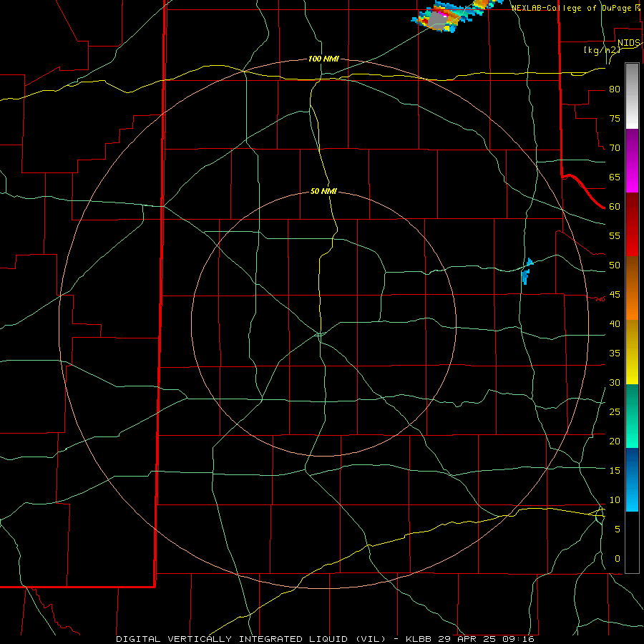The width and height of the screenshot is (644, 644).
Task: Pick the green segment of the color bar
Action: (x=632, y=416)
